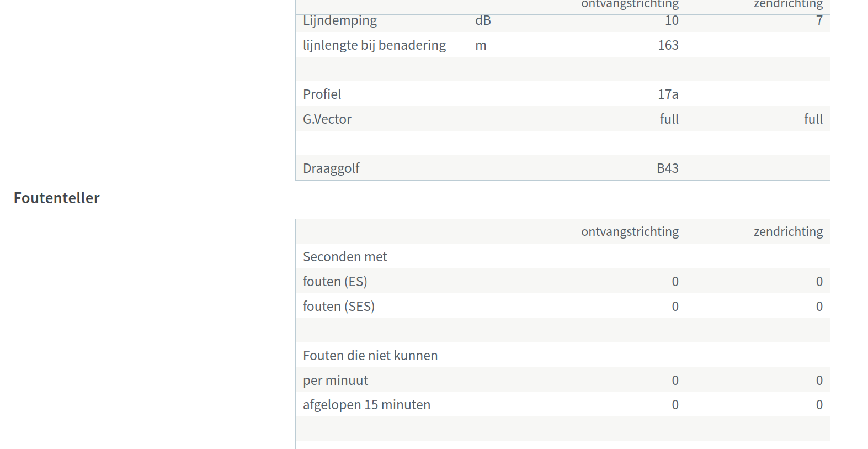This screenshot has height=449, width=868.
Task: Select the per minuut row label
Action: point(336,381)
